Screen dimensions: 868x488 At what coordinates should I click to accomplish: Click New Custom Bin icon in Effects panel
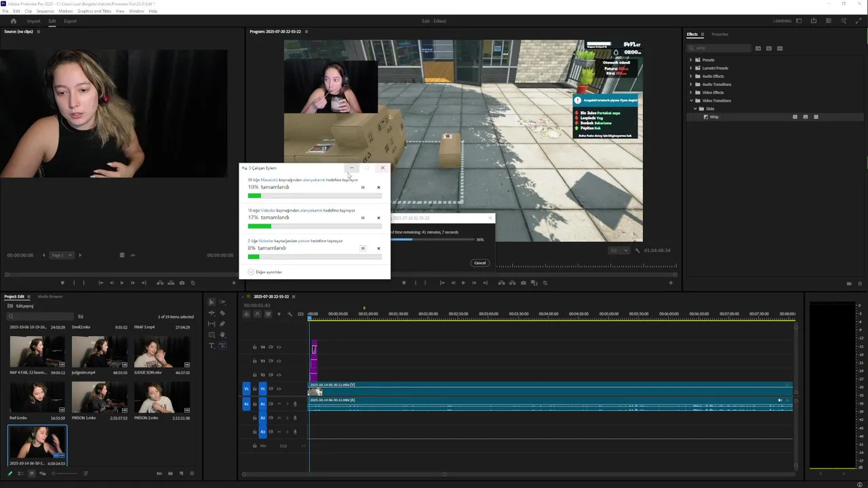click(849, 283)
